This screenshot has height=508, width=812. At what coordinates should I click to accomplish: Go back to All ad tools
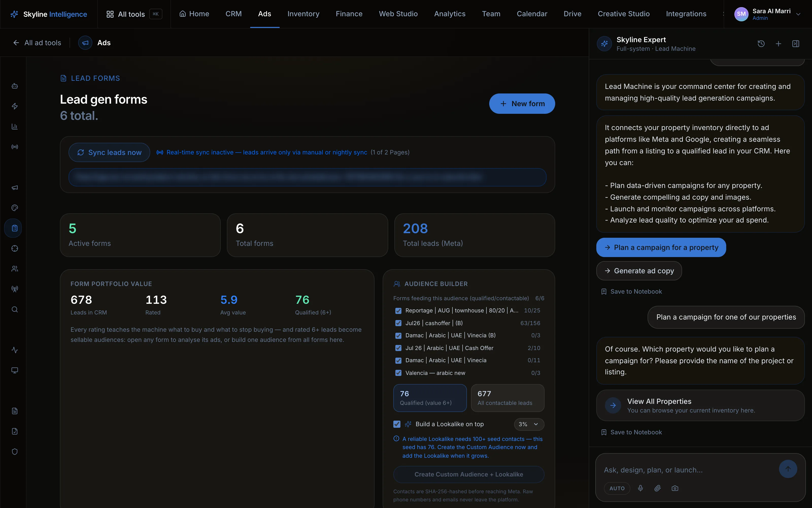(x=37, y=43)
